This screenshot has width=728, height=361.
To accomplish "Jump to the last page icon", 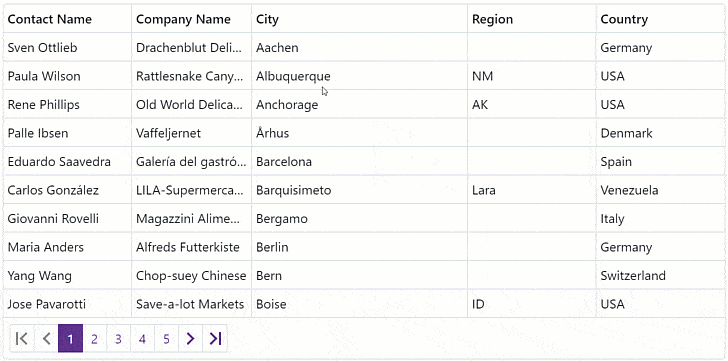I will click(215, 339).
